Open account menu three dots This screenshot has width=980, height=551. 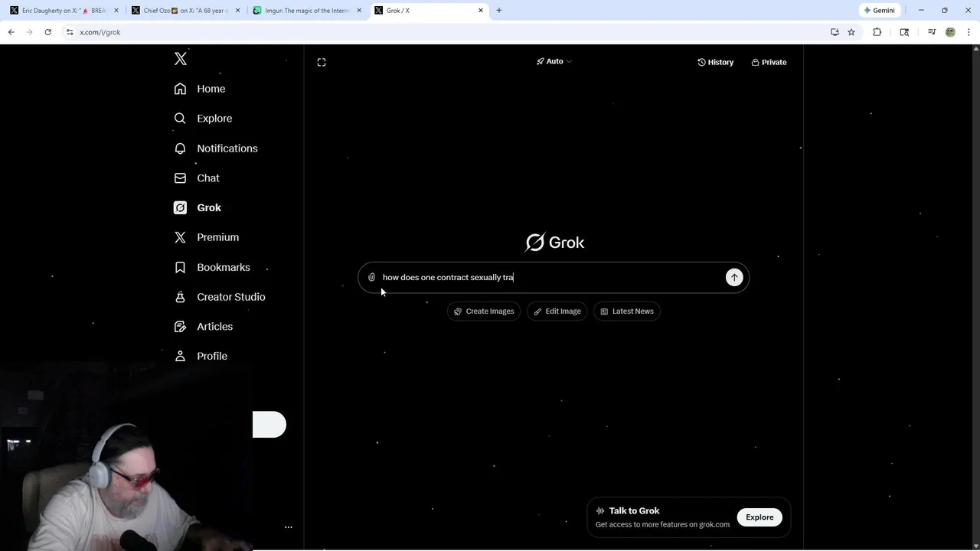coord(289,527)
